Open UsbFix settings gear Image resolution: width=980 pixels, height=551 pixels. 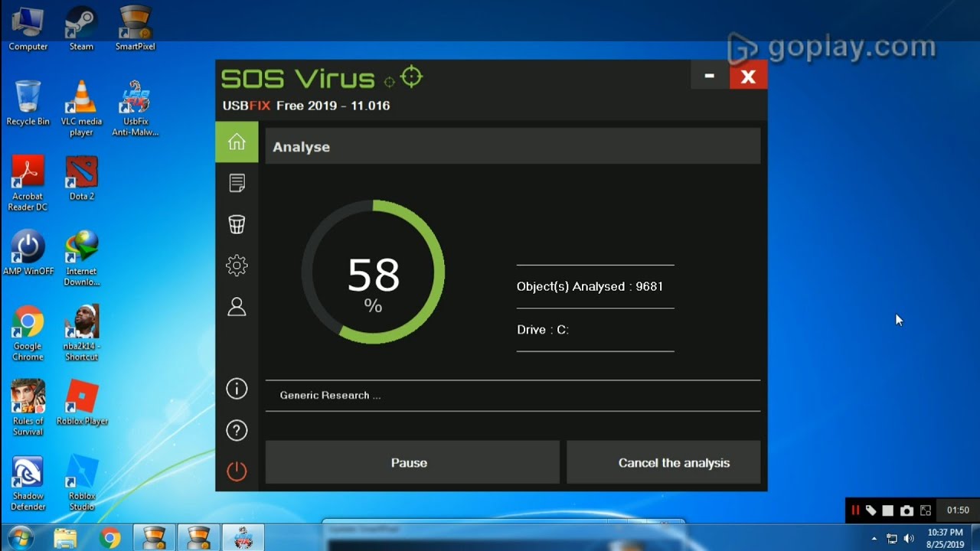[237, 266]
